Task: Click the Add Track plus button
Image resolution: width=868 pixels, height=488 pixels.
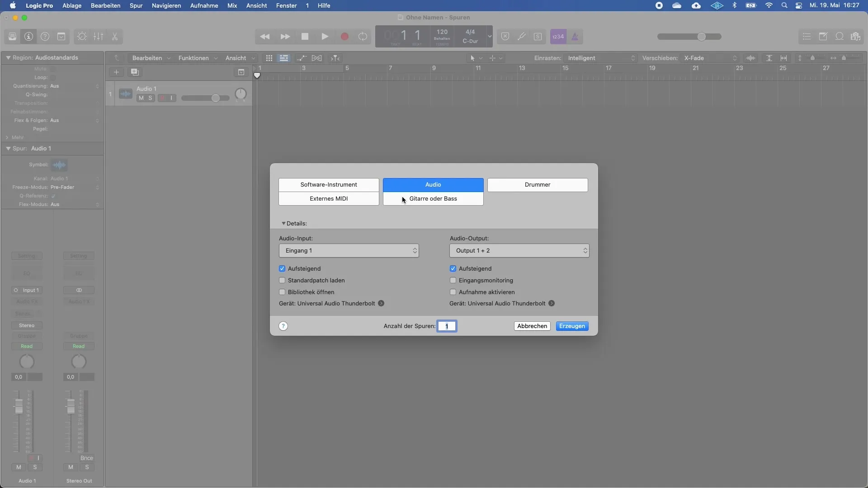Action: tap(116, 72)
